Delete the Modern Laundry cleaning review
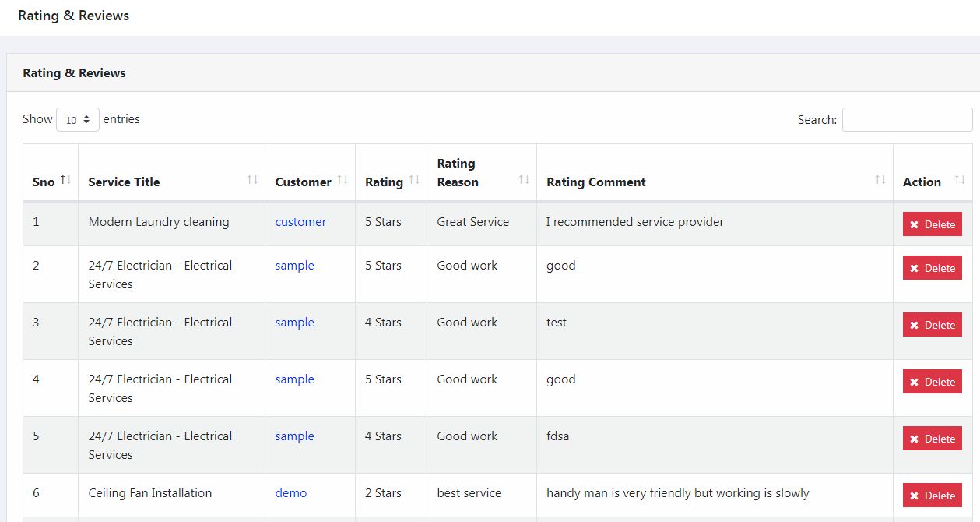980x522 pixels. tap(932, 224)
